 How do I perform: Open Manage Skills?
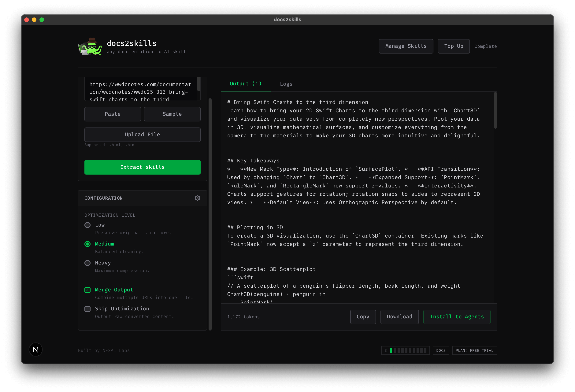[406, 46]
